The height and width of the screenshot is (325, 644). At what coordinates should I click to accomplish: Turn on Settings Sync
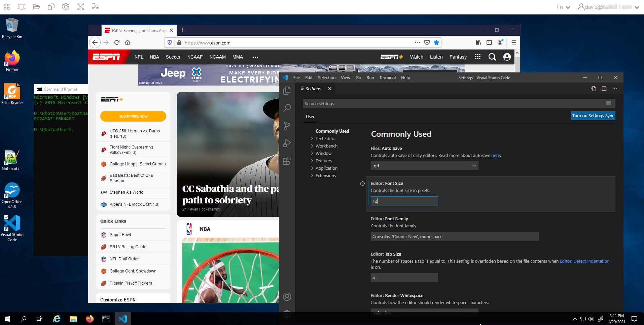[593, 116]
